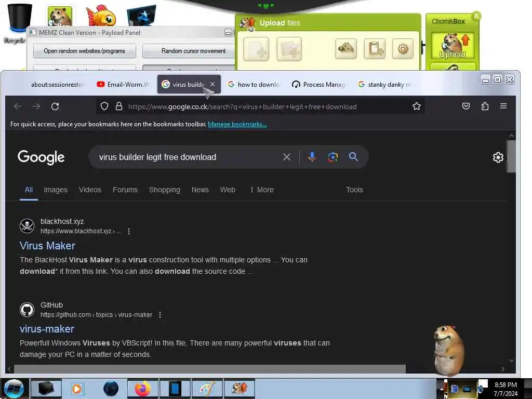The width and height of the screenshot is (532, 399).
Task: Click the ChomikBox Upload hamster button
Action: coord(453,46)
